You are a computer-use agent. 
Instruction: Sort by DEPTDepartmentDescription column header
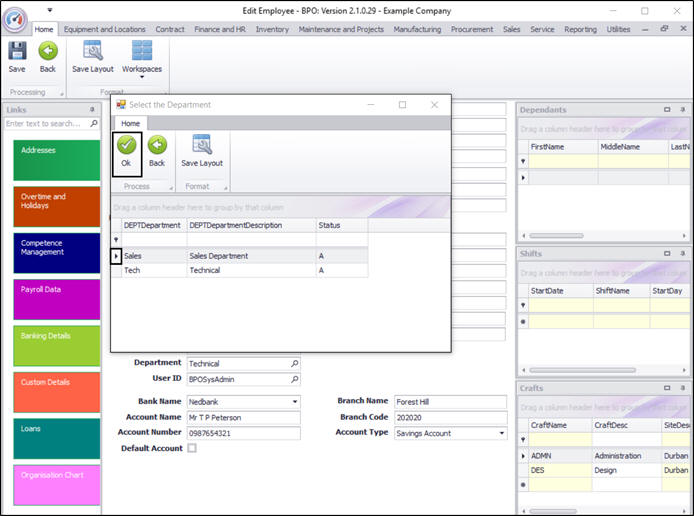click(x=251, y=225)
